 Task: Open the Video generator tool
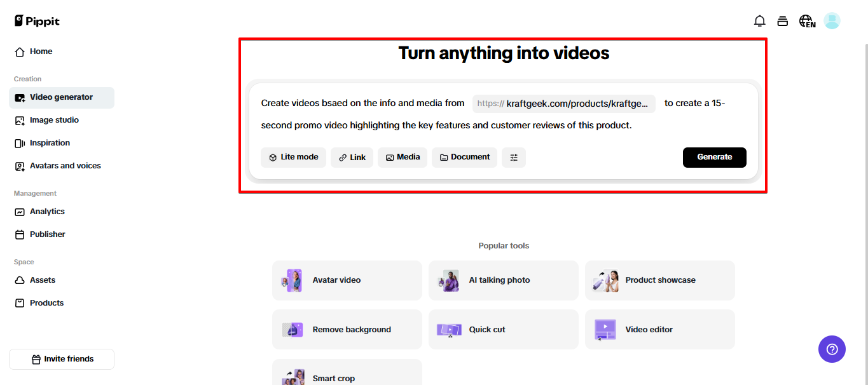coord(61,97)
